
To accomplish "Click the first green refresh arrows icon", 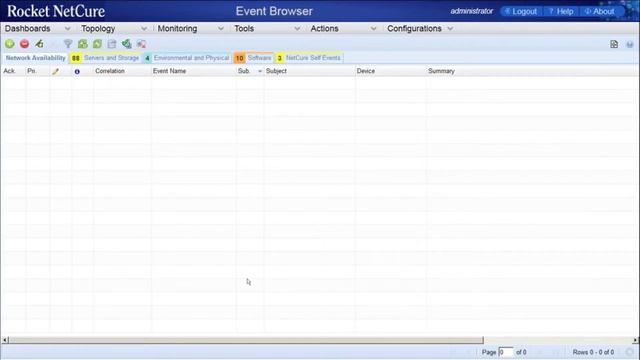I will [83, 44].
